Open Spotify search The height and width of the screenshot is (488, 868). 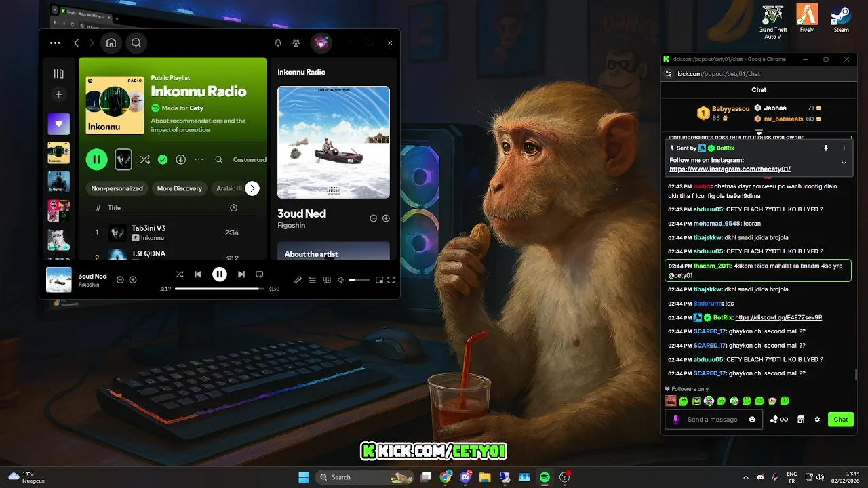tap(136, 43)
